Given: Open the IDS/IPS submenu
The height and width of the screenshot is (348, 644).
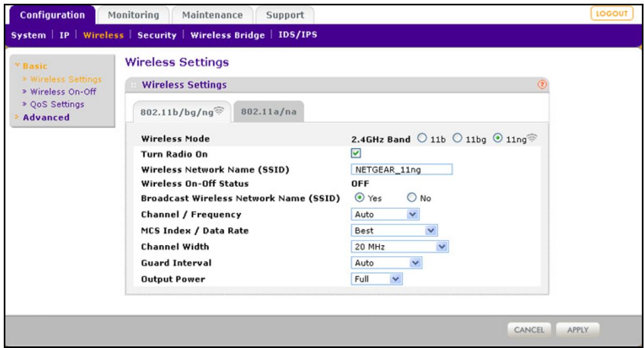Looking at the screenshot, I should (298, 35).
